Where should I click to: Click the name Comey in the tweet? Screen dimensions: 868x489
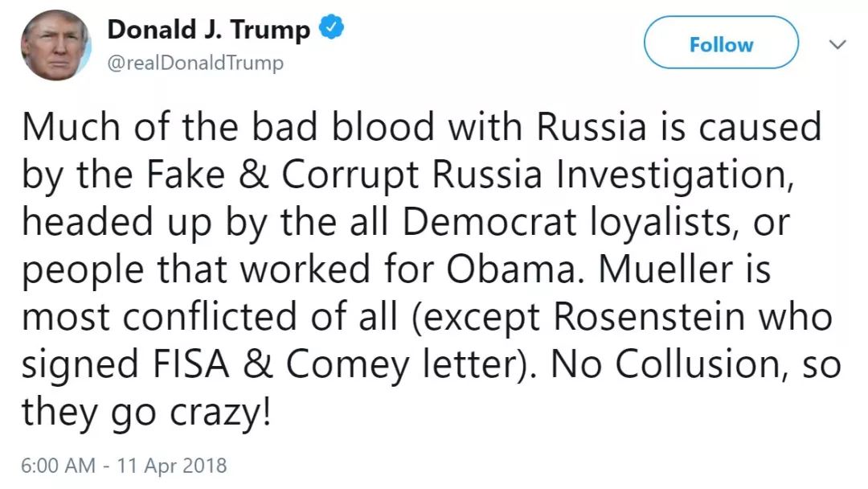(346, 364)
